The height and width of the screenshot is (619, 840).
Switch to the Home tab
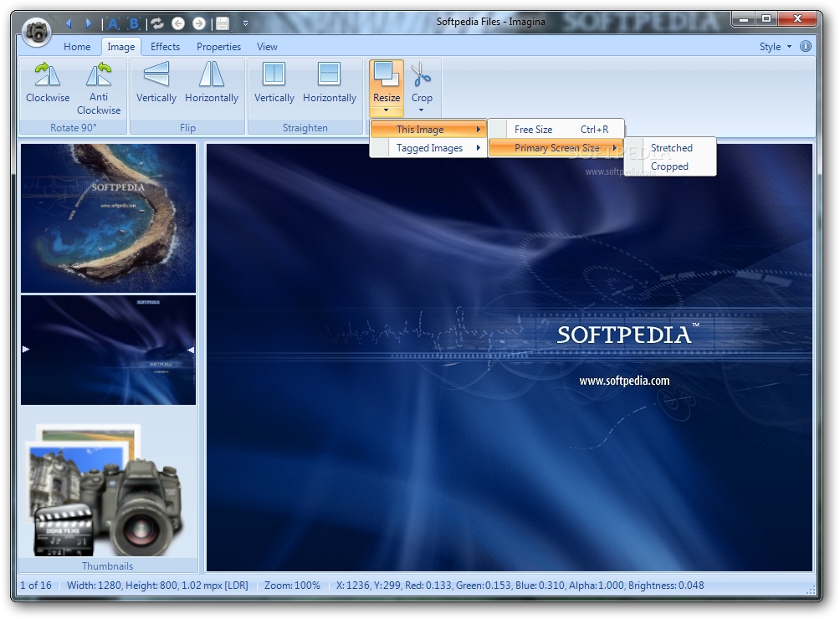(77, 47)
